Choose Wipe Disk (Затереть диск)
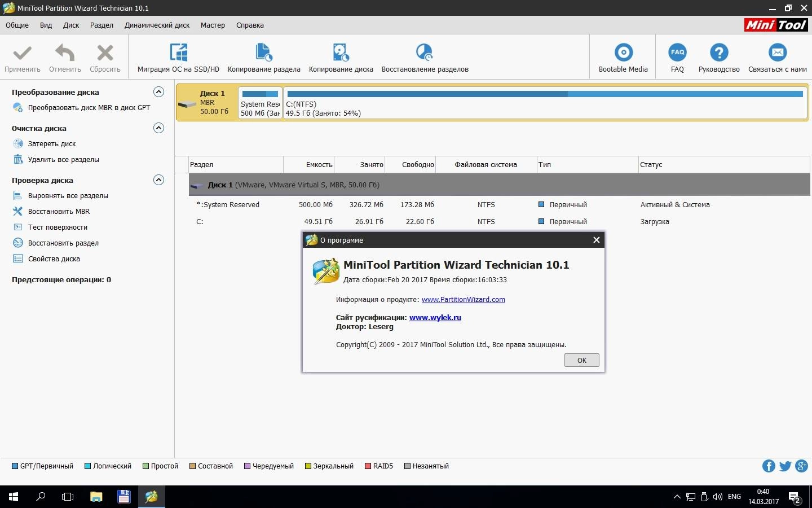This screenshot has width=812, height=508. [x=52, y=143]
